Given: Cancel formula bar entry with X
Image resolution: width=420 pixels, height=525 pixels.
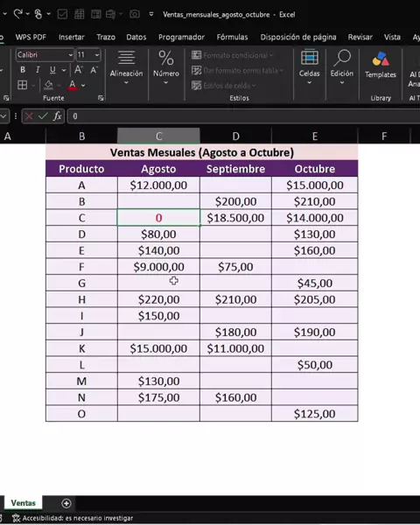Looking at the screenshot, I should pyautogui.click(x=29, y=116).
